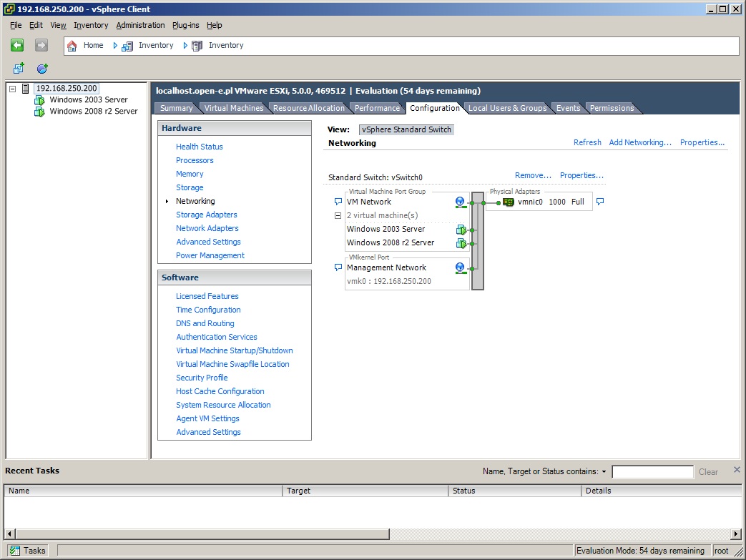Open Security Profile under Software

point(202,378)
